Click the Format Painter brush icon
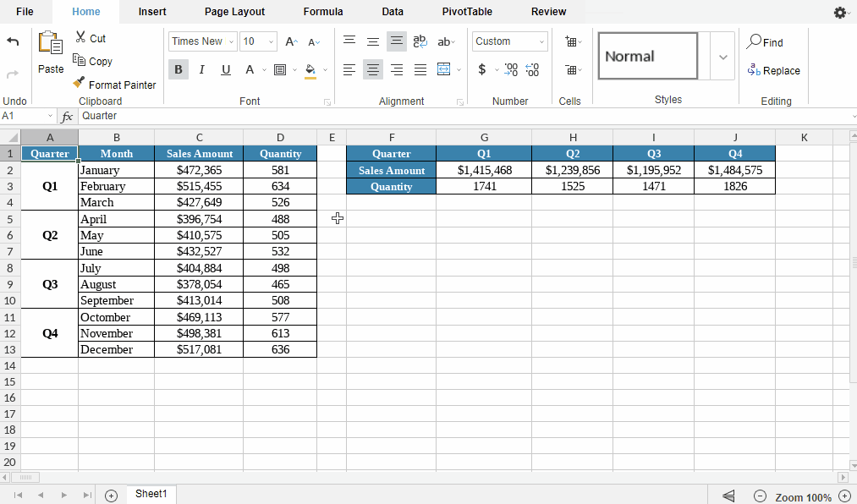Viewport: 857px width, 504px height. (x=79, y=84)
